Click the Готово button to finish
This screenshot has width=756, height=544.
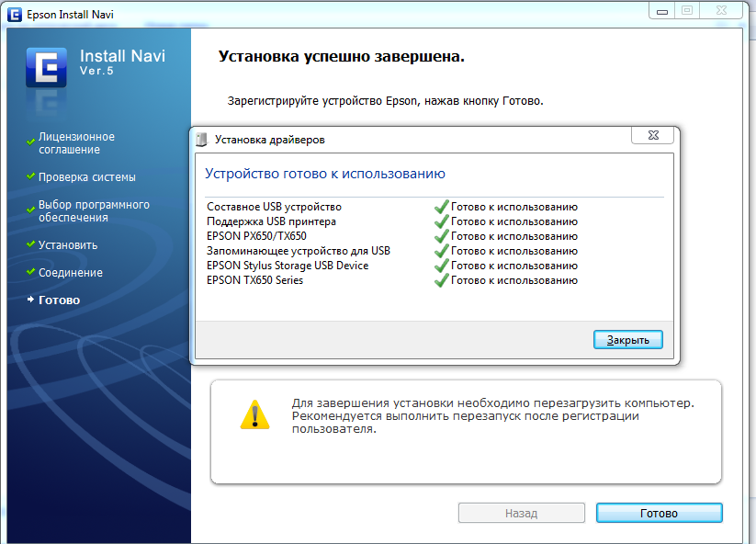tap(660, 513)
